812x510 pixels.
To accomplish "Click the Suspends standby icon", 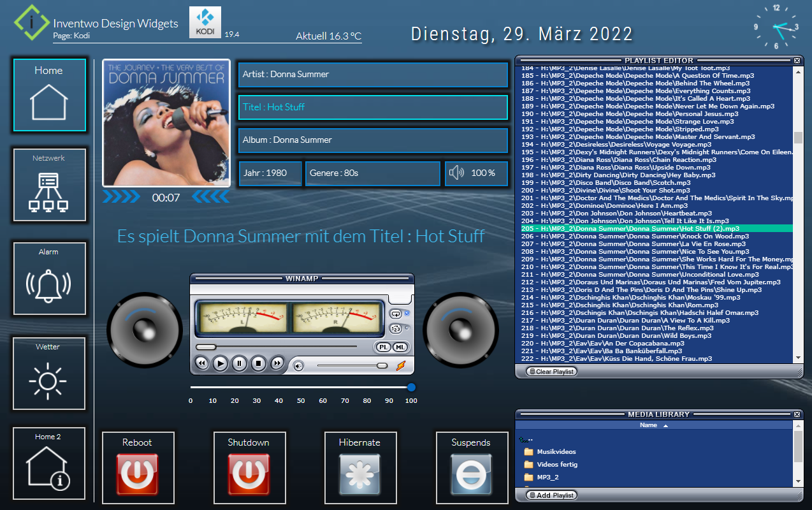I will [x=471, y=475].
